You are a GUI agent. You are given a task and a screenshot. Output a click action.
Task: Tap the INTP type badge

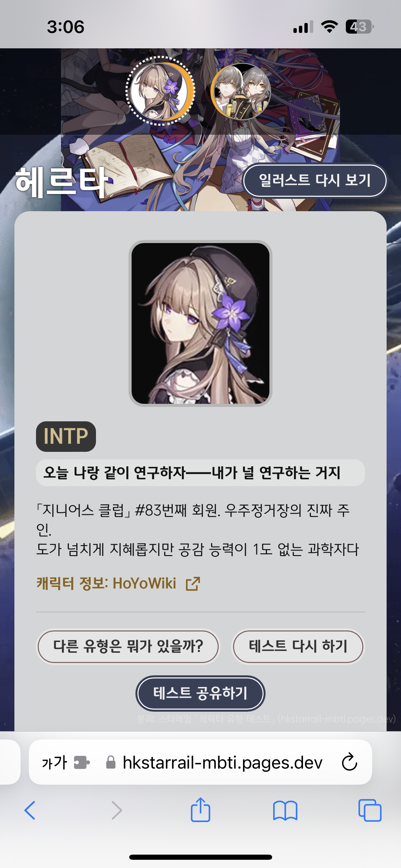pos(66,436)
